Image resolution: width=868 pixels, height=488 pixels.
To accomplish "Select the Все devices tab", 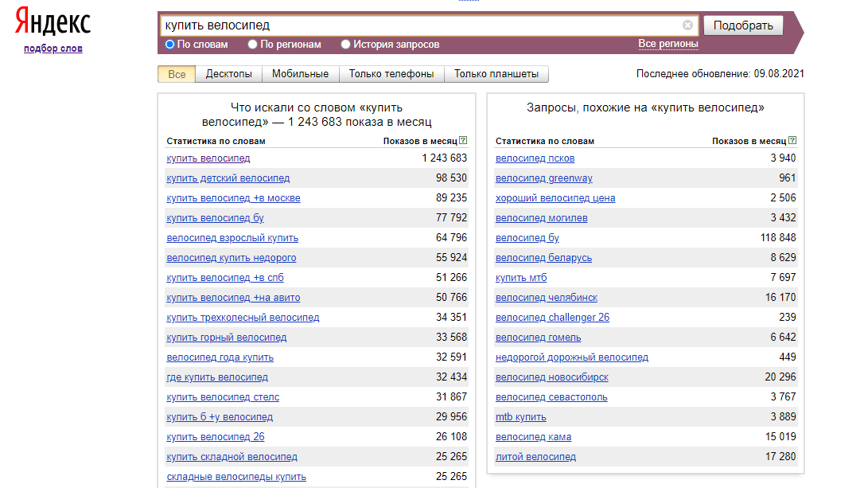I will click(177, 74).
